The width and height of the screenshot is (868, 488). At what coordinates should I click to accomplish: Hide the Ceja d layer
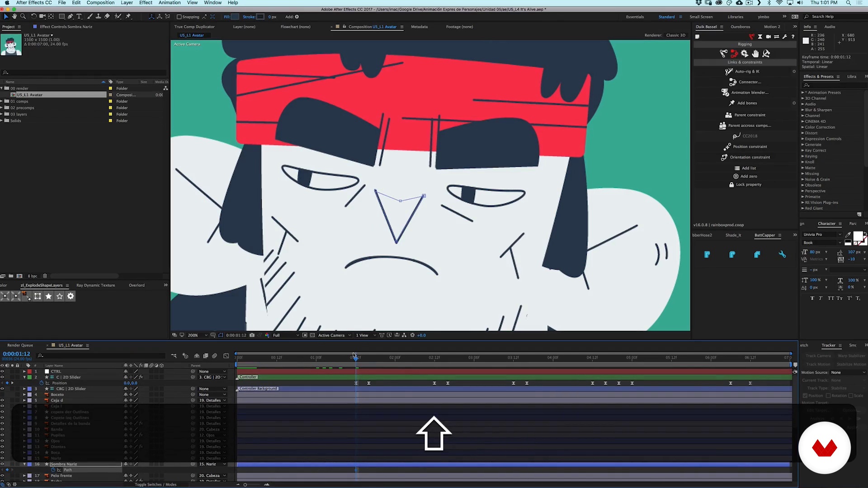click(x=2, y=400)
